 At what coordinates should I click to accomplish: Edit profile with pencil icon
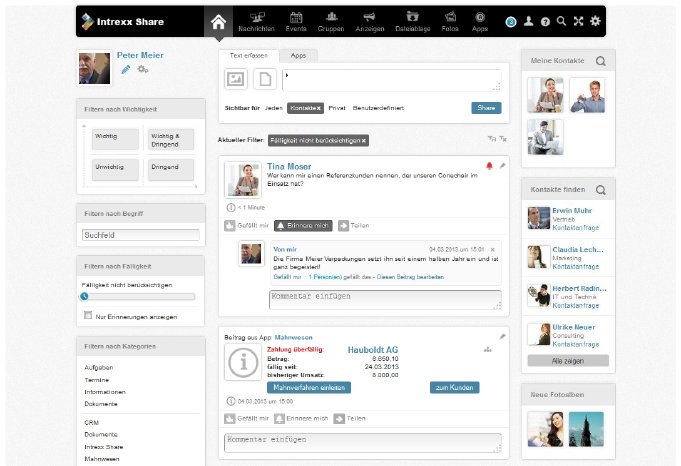coord(126,69)
